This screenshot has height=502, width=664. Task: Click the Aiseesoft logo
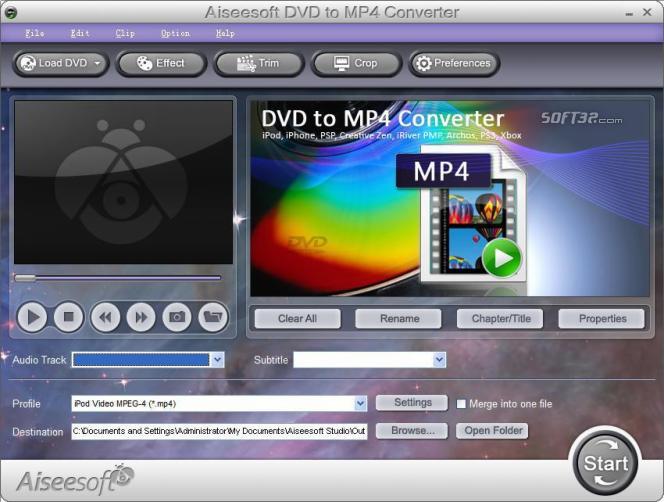pos(75,480)
